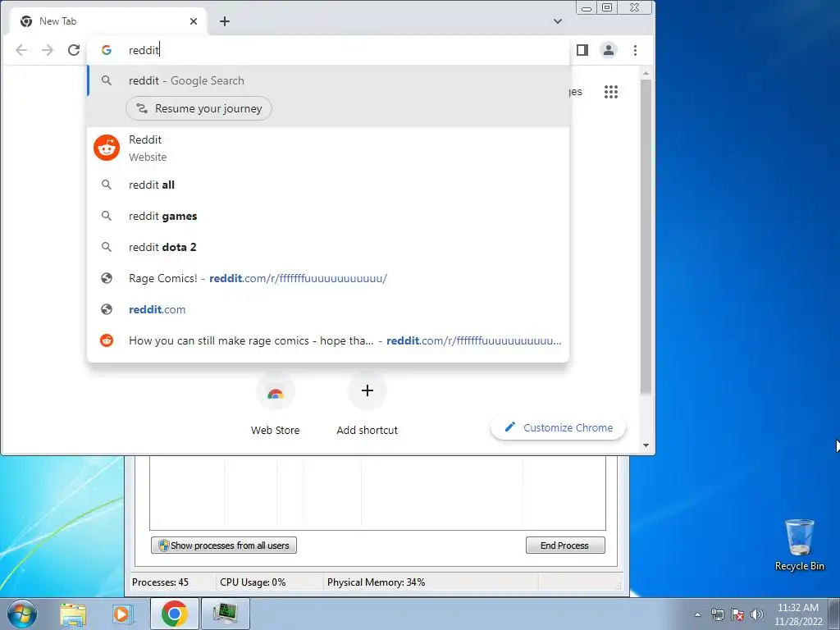840x630 pixels.
Task: Click the Show desktop strip
Action: point(834,614)
